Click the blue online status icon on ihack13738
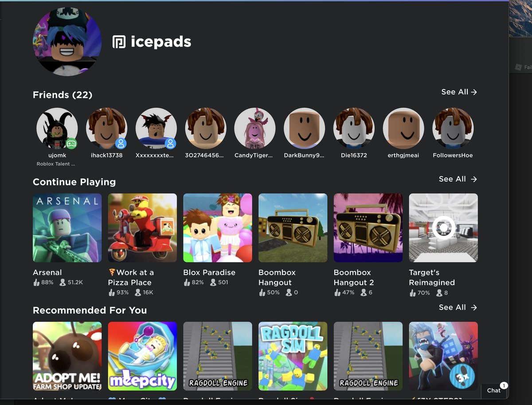This screenshot has height=405, width=532. click(121, 143)
